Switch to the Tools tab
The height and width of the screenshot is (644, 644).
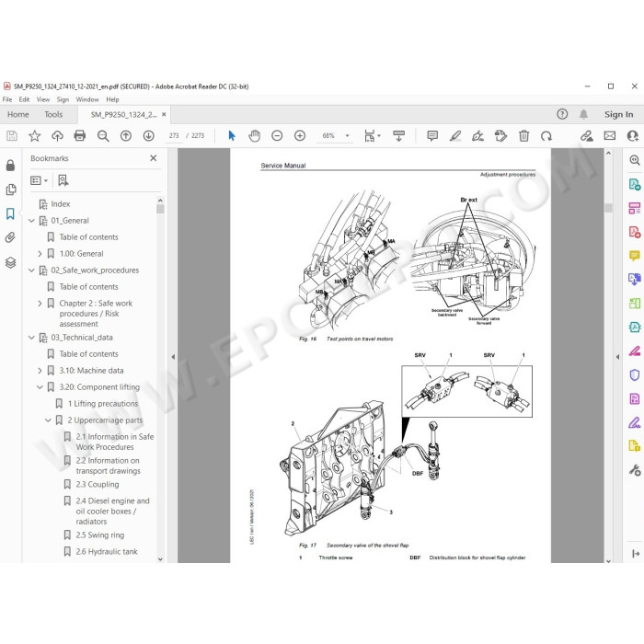[53, 115]
